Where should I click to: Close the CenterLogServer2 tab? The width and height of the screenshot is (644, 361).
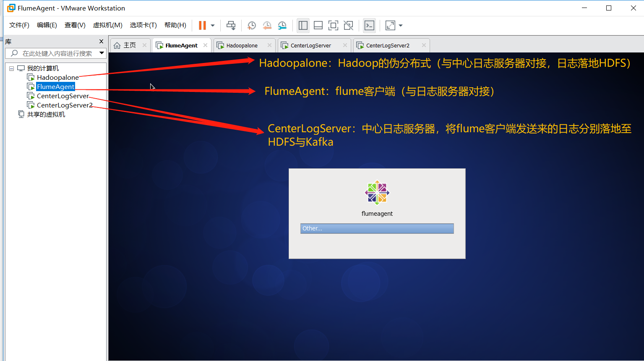click(424, 45)
